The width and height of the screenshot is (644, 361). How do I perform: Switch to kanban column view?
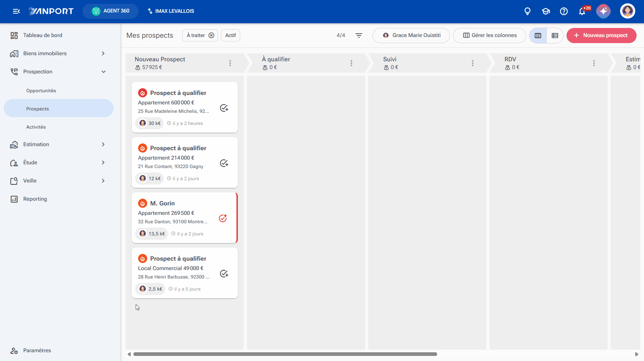(x=538, y=35)
